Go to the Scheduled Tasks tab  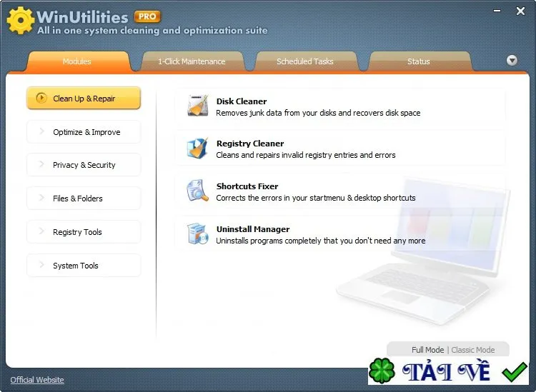305,61
